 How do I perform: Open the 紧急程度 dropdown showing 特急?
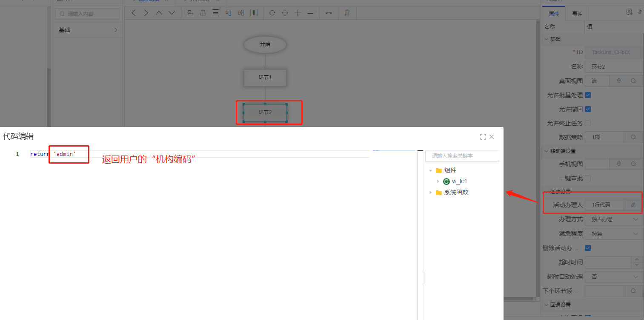[x=613, y=234]
